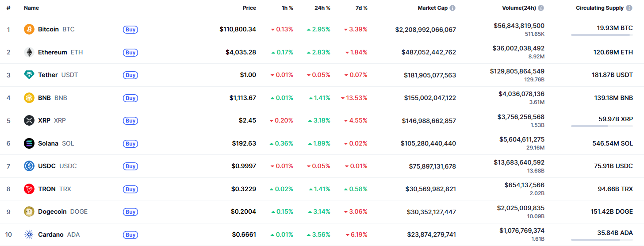Click the Tether USDT logo icon
This screenshot has width=644, height=246.
[29, 75]
